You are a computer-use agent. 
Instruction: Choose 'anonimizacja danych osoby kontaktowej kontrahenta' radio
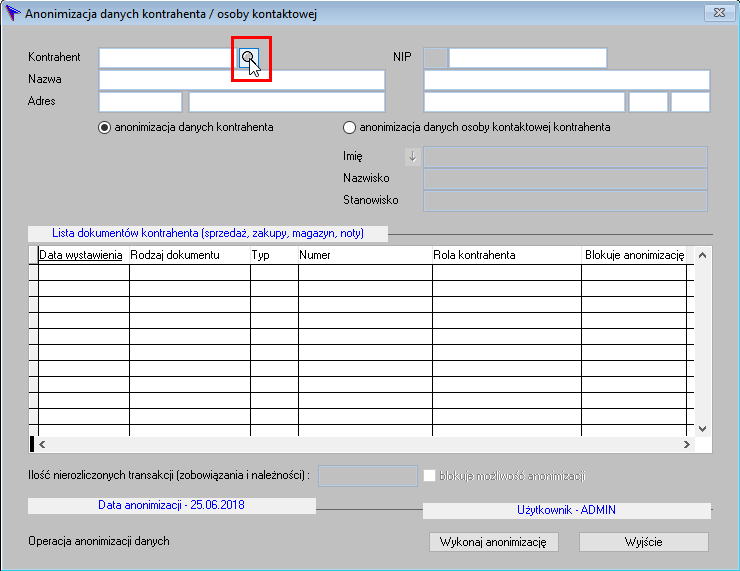click(x=349, y=128)
